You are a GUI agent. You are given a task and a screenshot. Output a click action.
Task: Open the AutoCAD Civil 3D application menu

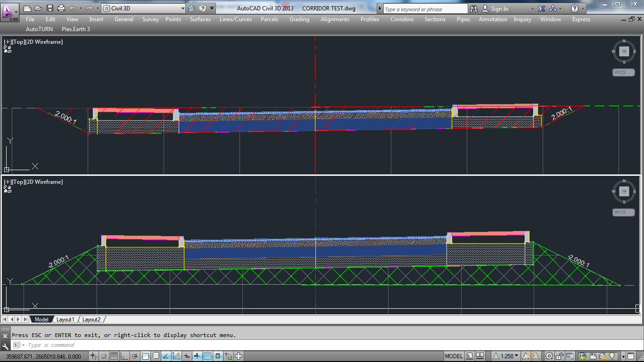click(10, 13)
